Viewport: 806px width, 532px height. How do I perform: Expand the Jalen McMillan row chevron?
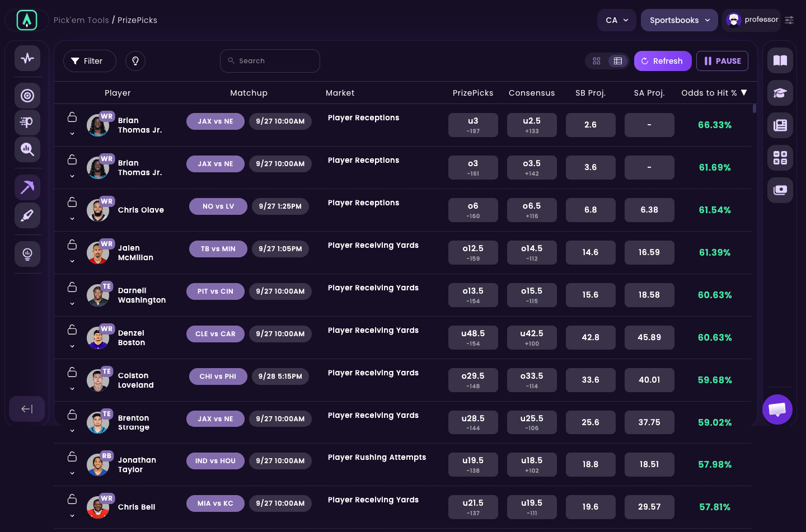point(72,261)
